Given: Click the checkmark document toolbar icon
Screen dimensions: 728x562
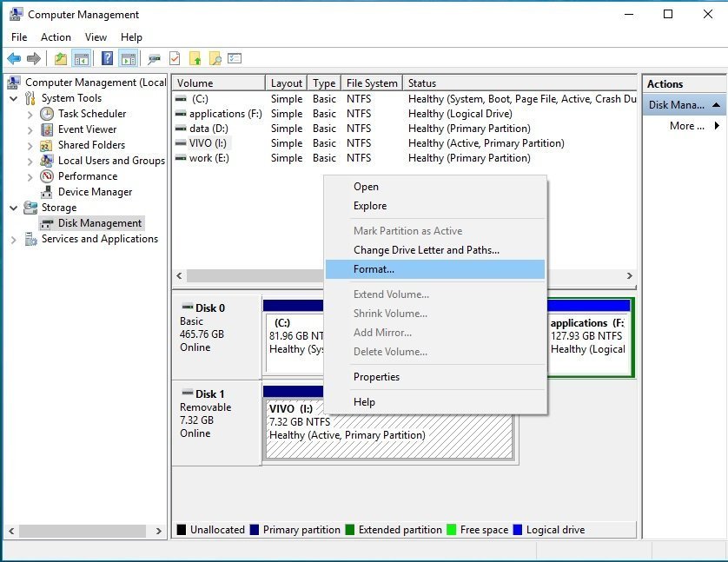Looking at the screenshot, I should click(x=175, y=58).
